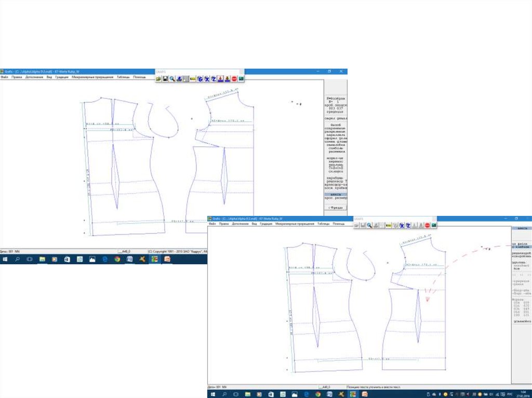
Task: Open Межразмерные приращения menu in the lower window
Action: tap(295, 224)
